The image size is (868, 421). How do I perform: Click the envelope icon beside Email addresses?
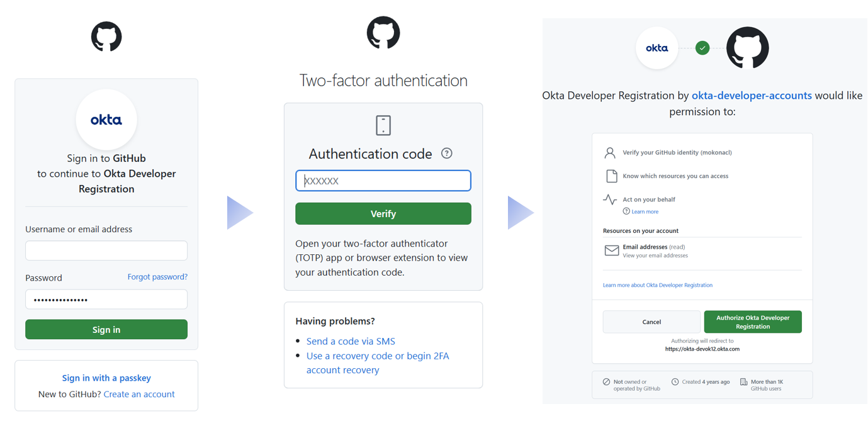611,250
